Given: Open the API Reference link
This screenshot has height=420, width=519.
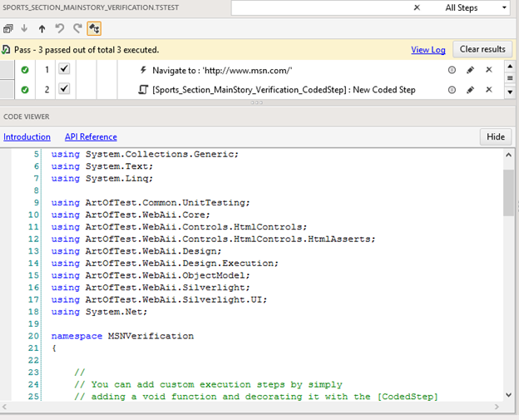Looking at the screenshot, I should (91, 137).
